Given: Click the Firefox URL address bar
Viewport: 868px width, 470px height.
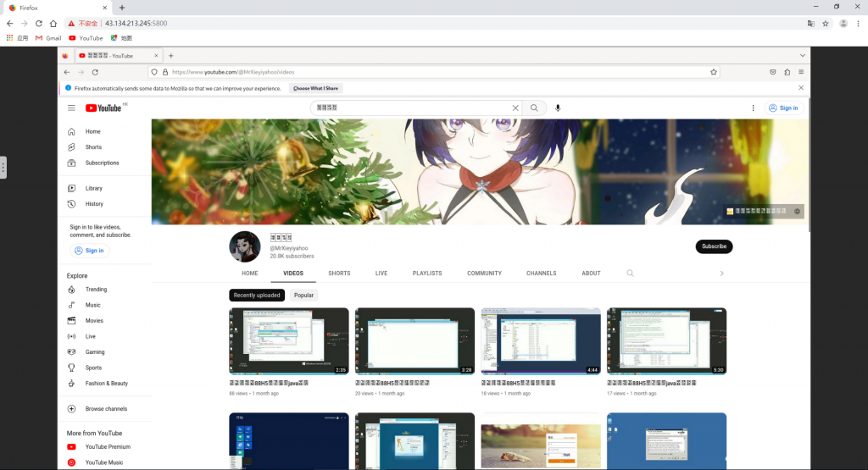Looking at the screenshot, I should click(x=424, y=72).
